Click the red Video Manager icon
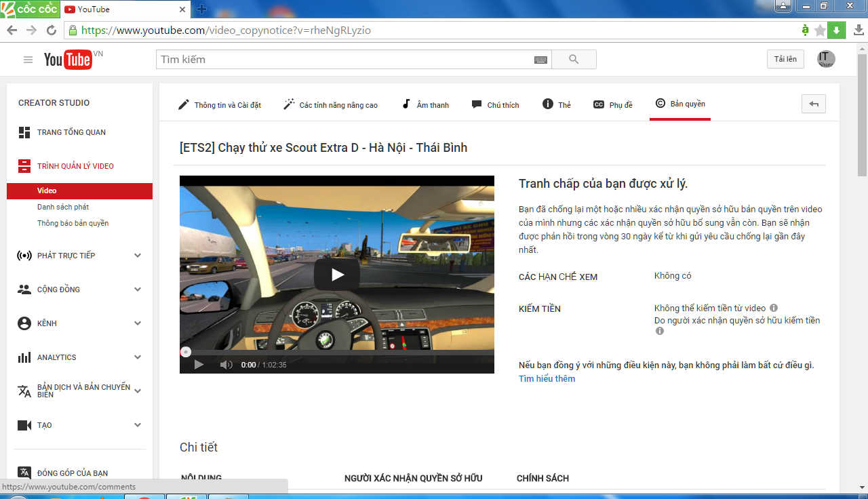This screenshot has width=868, height=499. pyautogui.click(x=24, y=166)
